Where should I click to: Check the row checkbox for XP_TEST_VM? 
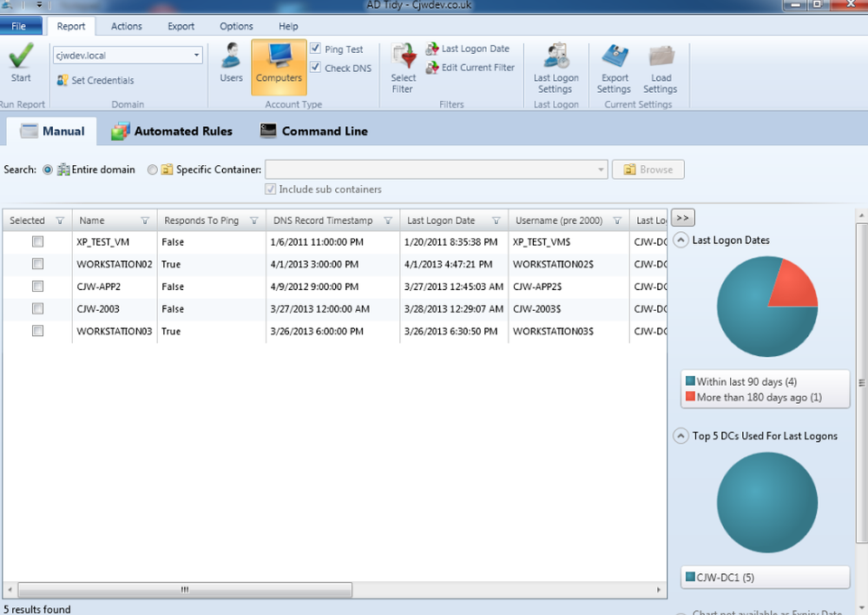pyautogui.click(x=36, y=241)
